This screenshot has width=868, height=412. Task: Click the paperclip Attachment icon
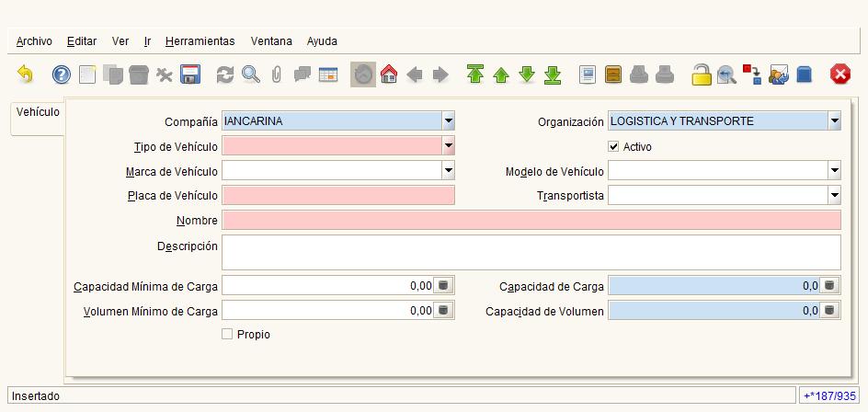point(276,74)
